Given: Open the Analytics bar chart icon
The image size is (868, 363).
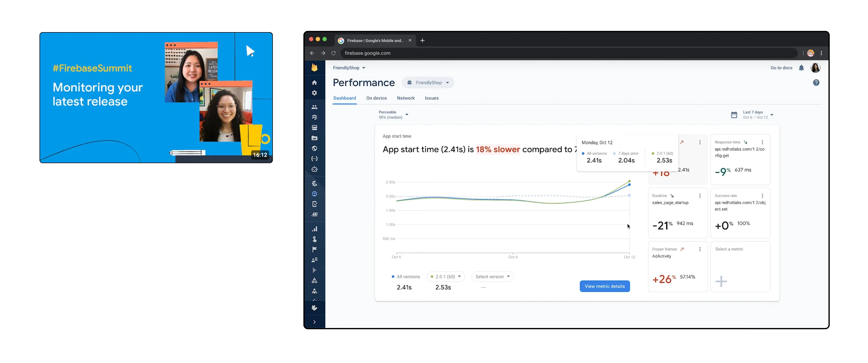Looking at the screenshot, I should tap(314, 228).
